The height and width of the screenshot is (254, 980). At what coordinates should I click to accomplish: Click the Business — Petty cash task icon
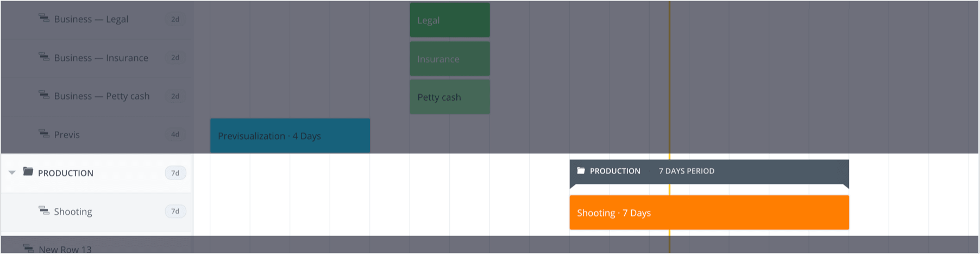pyautogui.click(x=44, y=95)
